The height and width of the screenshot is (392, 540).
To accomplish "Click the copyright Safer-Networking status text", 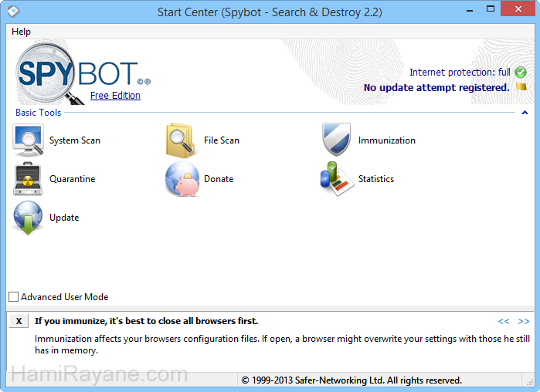I will coord(352,380).
